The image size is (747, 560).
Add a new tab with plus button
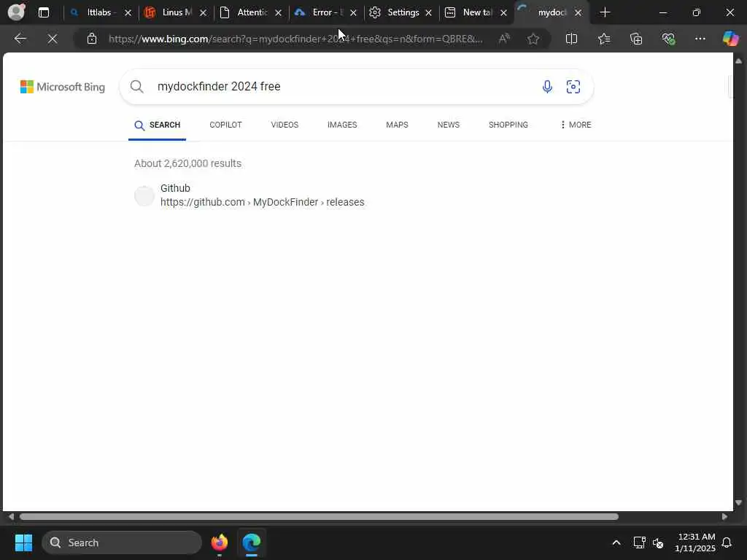click(x=605, y=12)
